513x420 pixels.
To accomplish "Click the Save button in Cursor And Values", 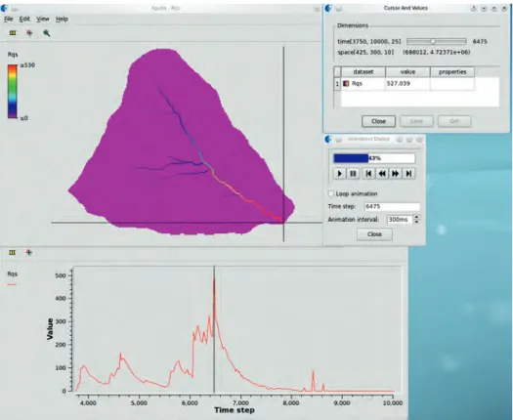I will (x=416, y=121).
